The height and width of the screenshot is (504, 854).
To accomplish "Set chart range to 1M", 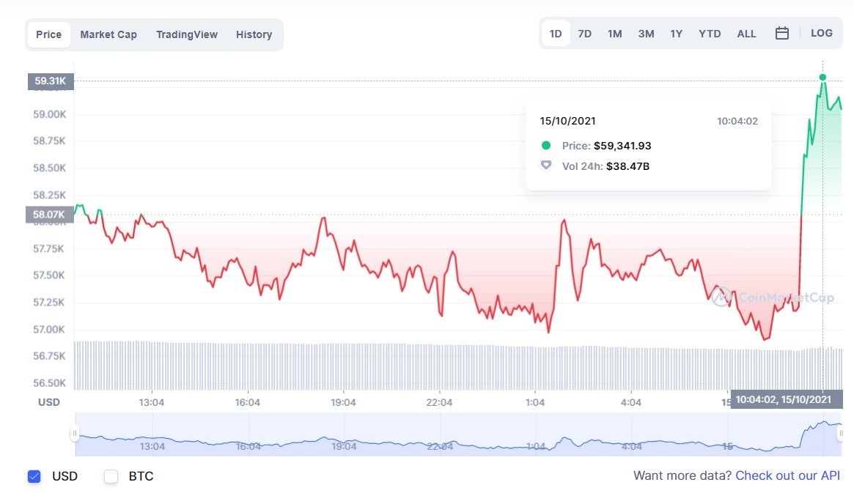I will tap(614, 34).
